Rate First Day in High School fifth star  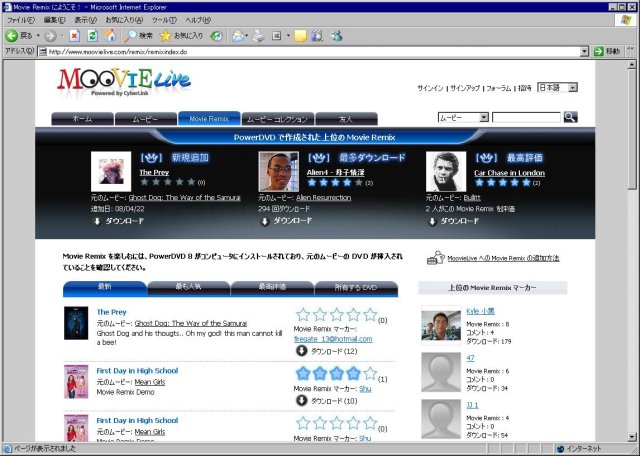(x=370, y=373)
